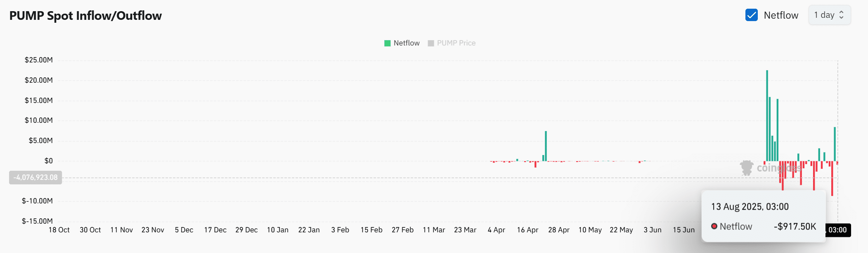The height and width of the screenshot is (253, 868).
Task: Select the rightmost tall green bar
Action: point(835,144)
